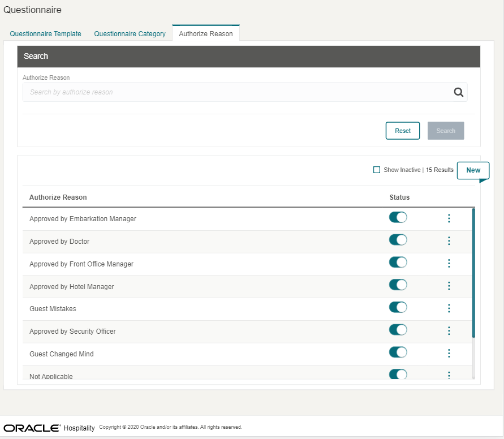
Task: Select the Approved by Embarkation Manager row text
Action: tap(83, 219)
